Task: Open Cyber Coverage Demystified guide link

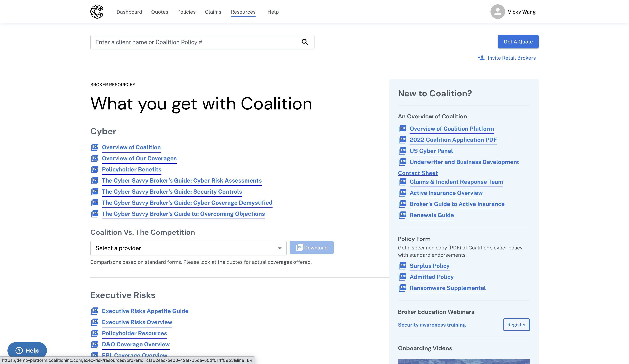Action: coord(187,203)
